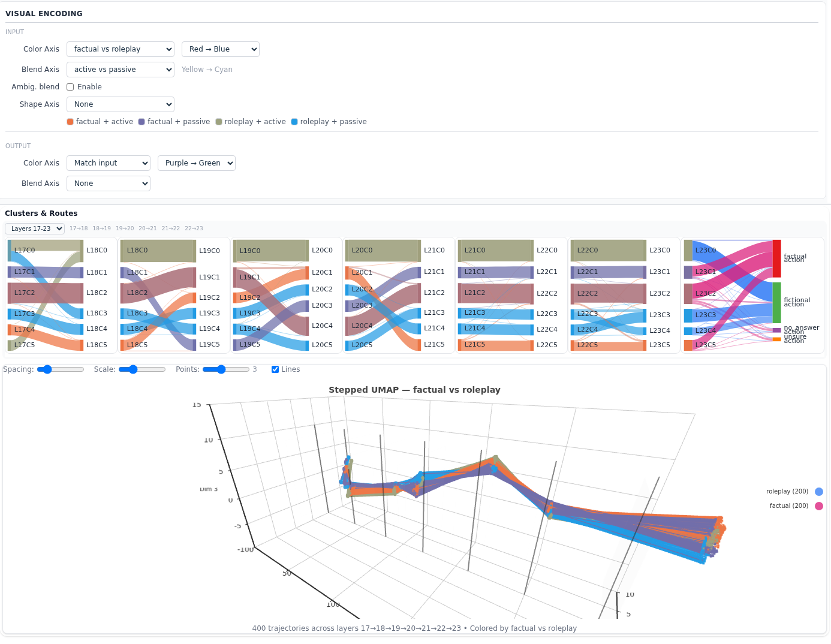Uncheck the Lines checkbox
Viewport: 831px width, 644px height.
coord(275,369)
